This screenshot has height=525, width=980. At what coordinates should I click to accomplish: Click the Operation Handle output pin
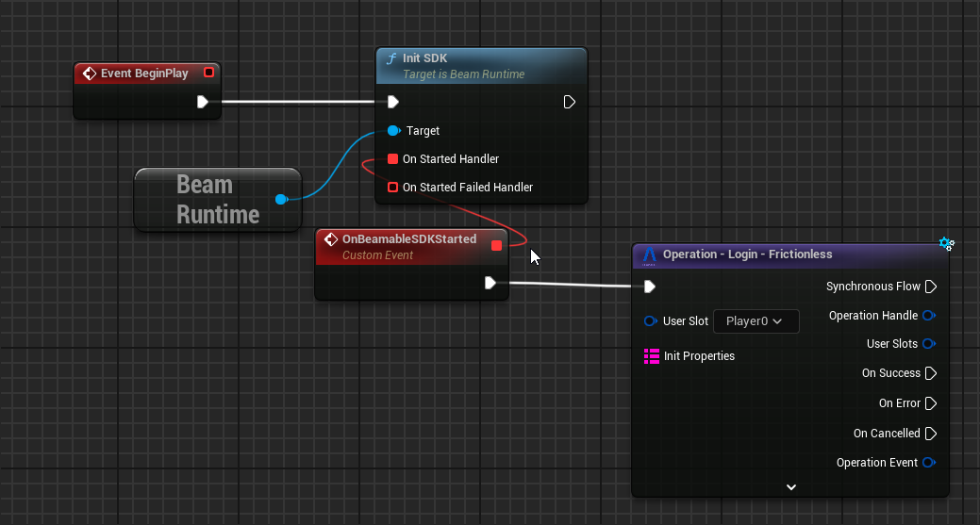click(x=929, y=316)
